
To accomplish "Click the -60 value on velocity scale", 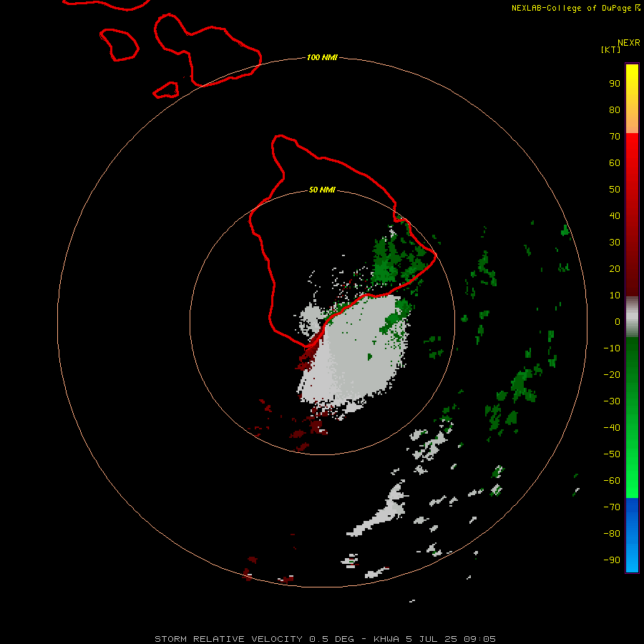I will pyautogui.click(x=612, y=481).
